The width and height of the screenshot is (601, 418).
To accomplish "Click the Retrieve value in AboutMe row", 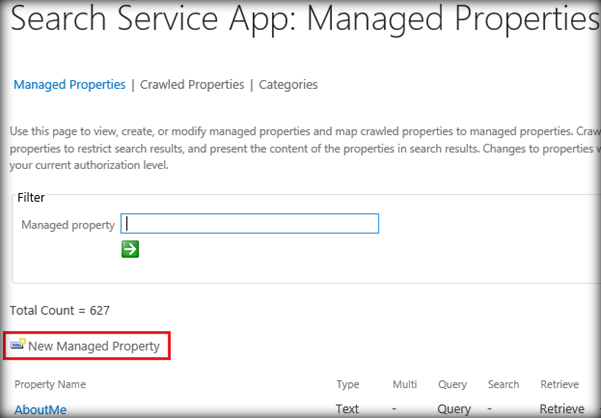I will point(561,408).
